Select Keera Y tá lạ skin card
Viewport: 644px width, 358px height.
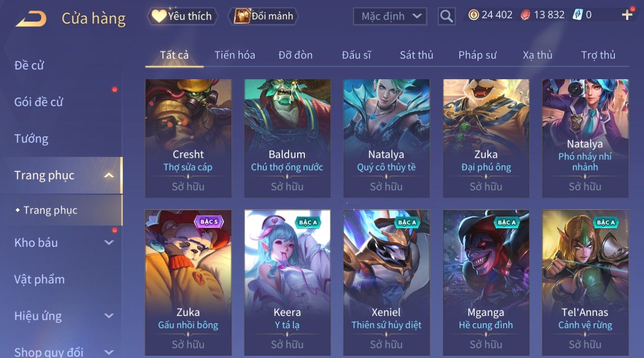pyautogui.click(x=287, y=283)
